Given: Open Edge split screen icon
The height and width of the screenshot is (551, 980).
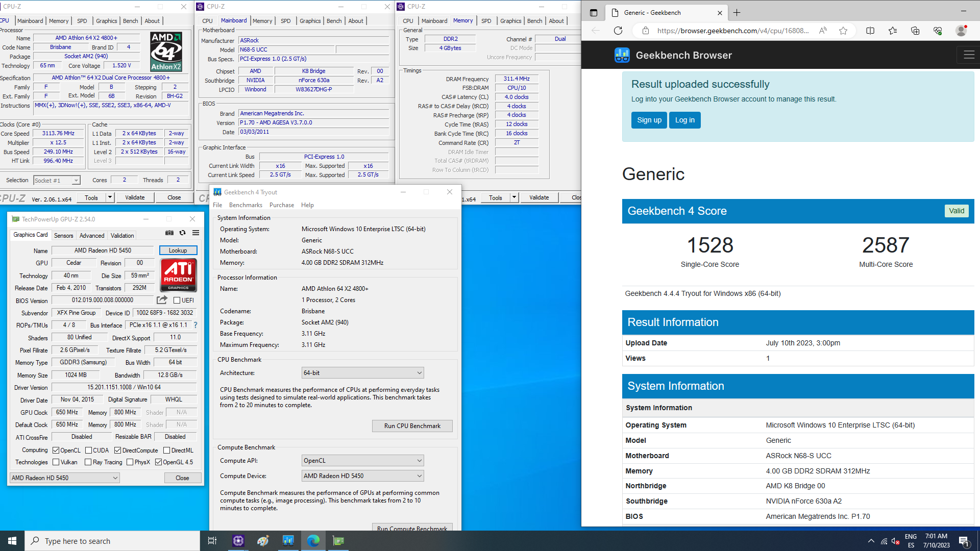Looking at the screenshot, I should click(x=870, y=31).
